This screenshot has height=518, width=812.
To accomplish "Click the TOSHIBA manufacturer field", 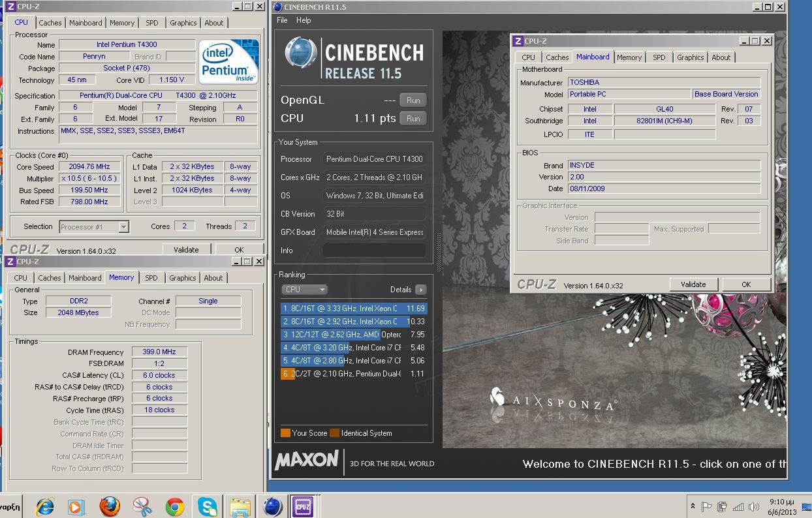I will click(664, 82).
